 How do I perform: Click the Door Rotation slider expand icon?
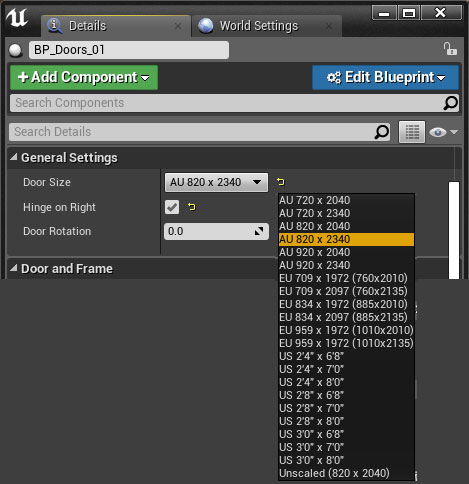(x=259, y=231)
